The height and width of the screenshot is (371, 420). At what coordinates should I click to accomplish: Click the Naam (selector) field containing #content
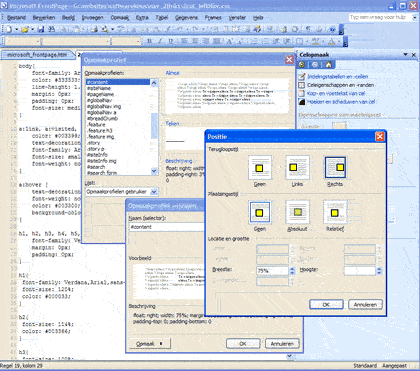click(x=167, y=227)
